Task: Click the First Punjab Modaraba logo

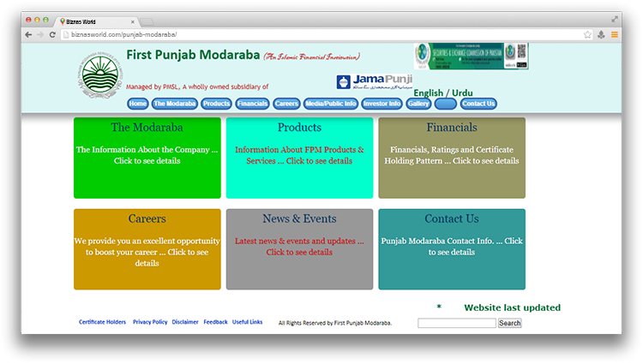Action: pyautogui.click(x=99, y=75)
